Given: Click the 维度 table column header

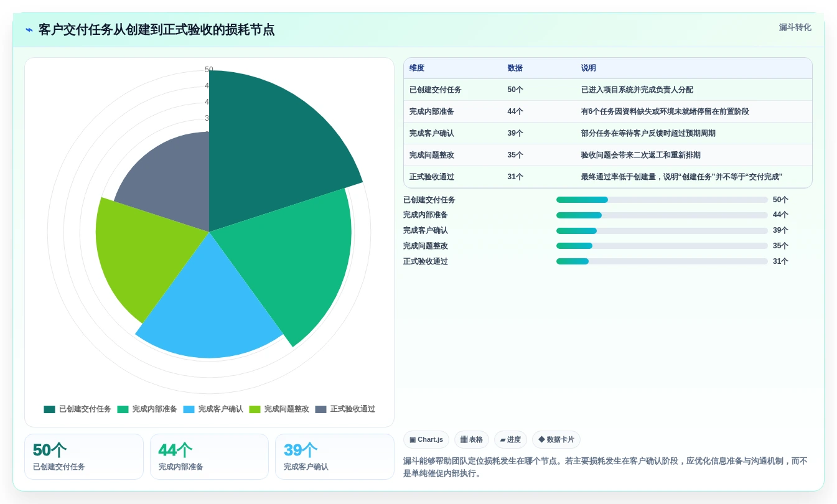Looking at the screenshot, I should (x=417, y=68).
